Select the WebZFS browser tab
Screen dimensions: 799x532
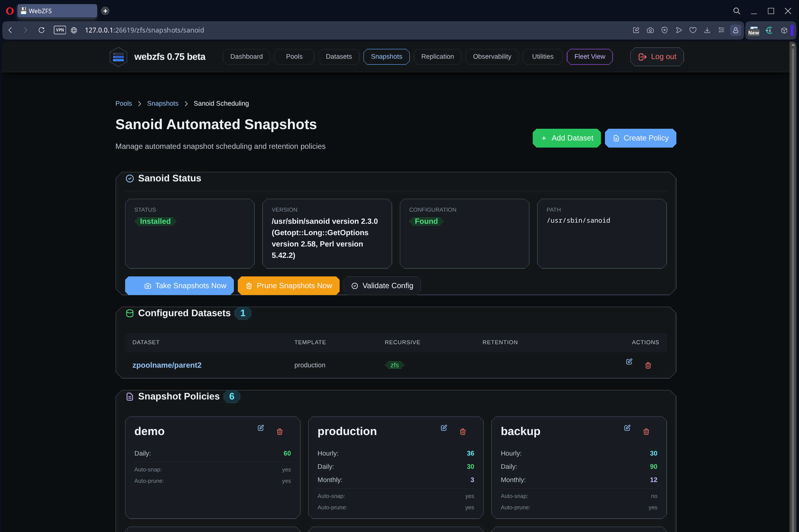tap(57, 11)
